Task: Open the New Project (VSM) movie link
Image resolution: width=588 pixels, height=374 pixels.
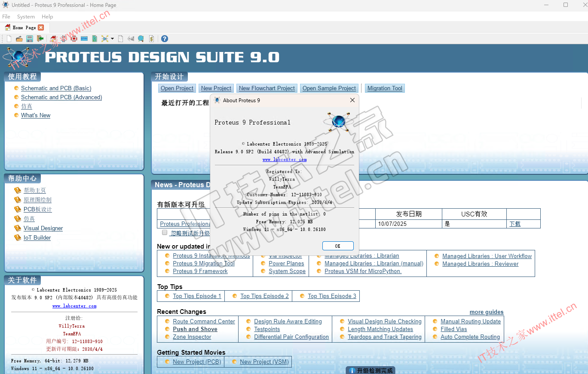Action: click(264, 362)
